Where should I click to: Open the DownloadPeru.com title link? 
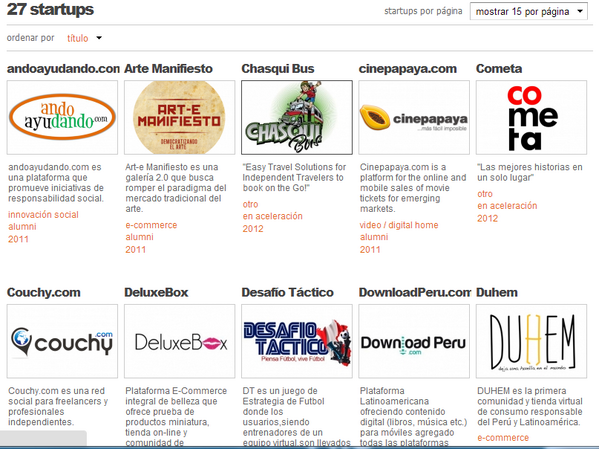(x=415, y=293)
